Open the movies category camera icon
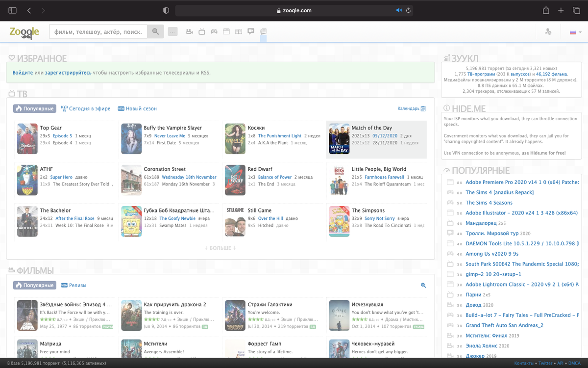This screenshot has width=588, height=368. click(189, 32)
